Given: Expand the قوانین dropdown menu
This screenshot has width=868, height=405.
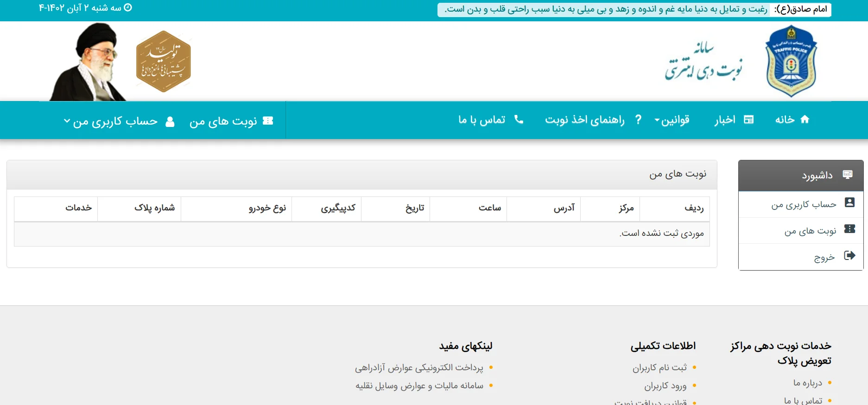Looking at the screenshot, I should pyautogui.click(x=672, y=120).
